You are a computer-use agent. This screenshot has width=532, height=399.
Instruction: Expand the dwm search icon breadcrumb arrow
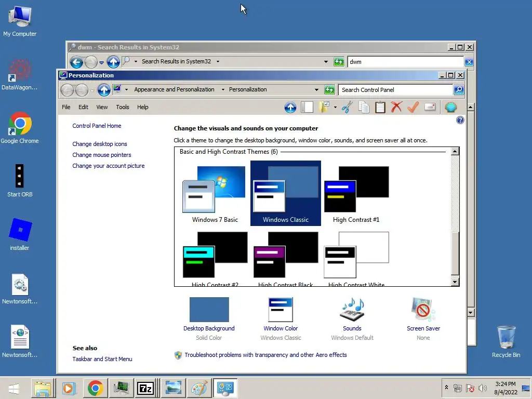[x=136, y=61]
